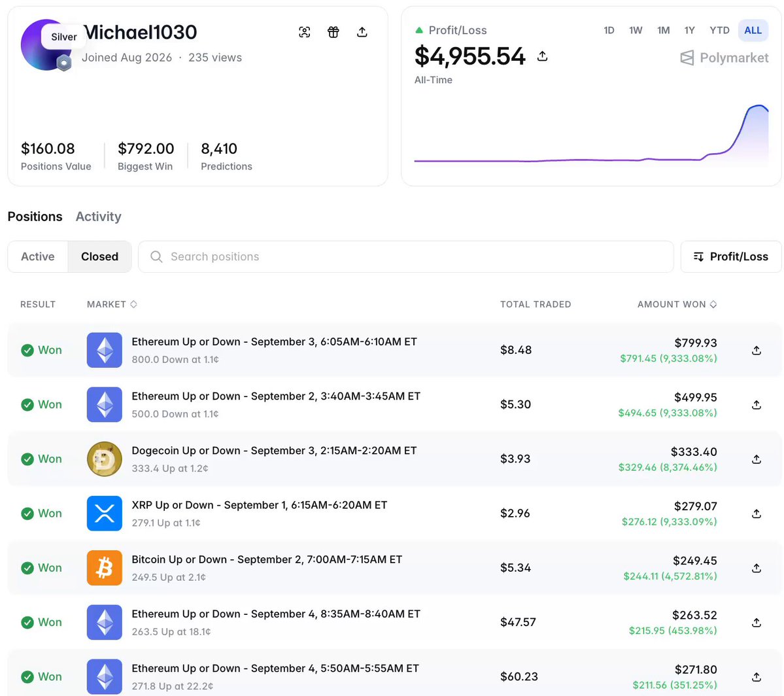Image resolution: width=784 pixels, height=696 pixels.
Task: Click the XRP market logo icon
Action: [x=105, y=513]
